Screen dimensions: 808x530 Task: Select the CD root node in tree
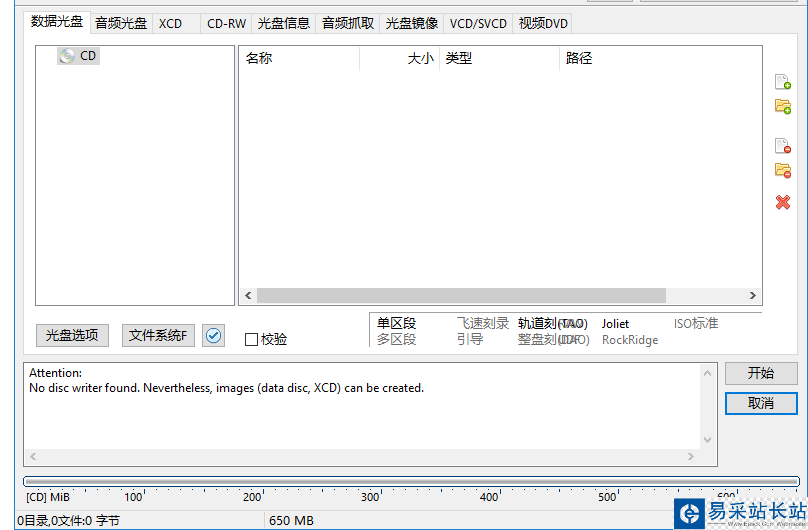pos(78,56)
